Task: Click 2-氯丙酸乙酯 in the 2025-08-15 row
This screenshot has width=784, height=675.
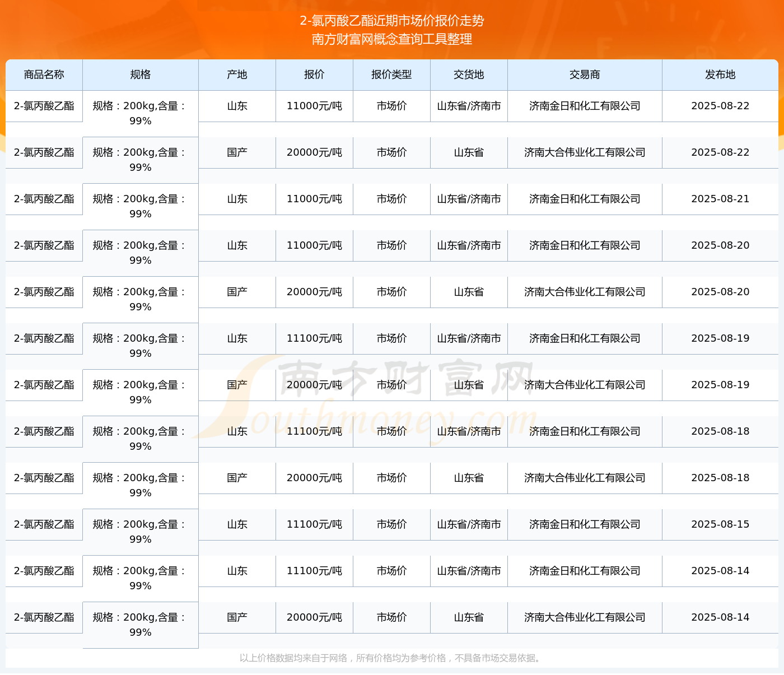Action: pyautogui.click(x=44, y=524)
